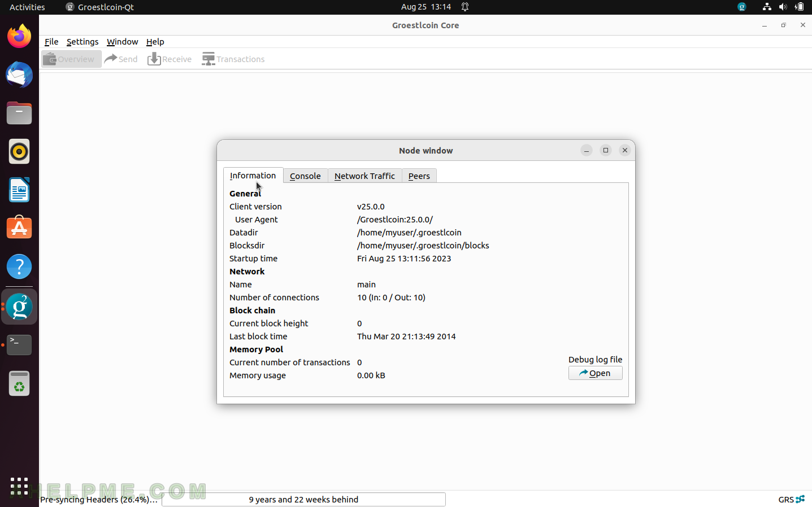Click the User Agent value /Groestlcoin:25.0.0/
This screenshot has height=507, width=812.
[395, 220]
